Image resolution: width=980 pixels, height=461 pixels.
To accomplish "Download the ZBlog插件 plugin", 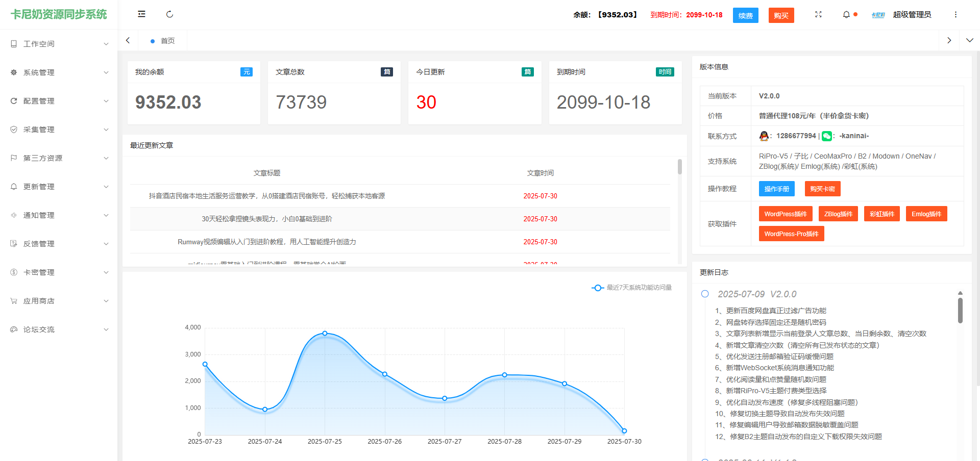I will tap(838, 214).
